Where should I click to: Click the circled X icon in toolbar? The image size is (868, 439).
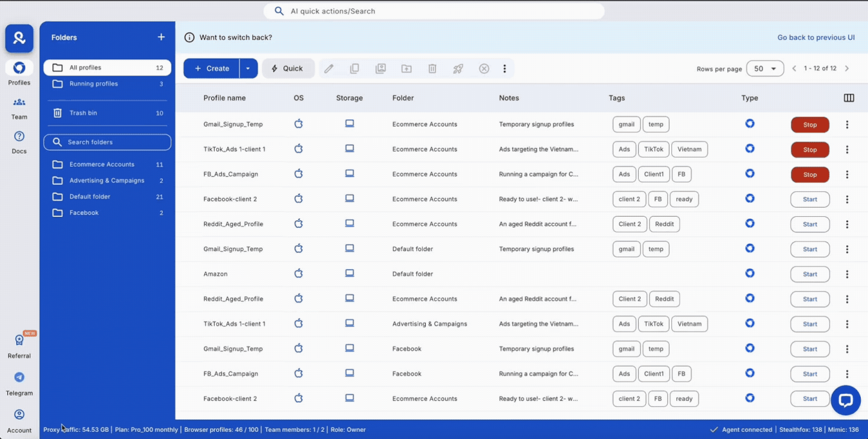click(x=484, y=69)
